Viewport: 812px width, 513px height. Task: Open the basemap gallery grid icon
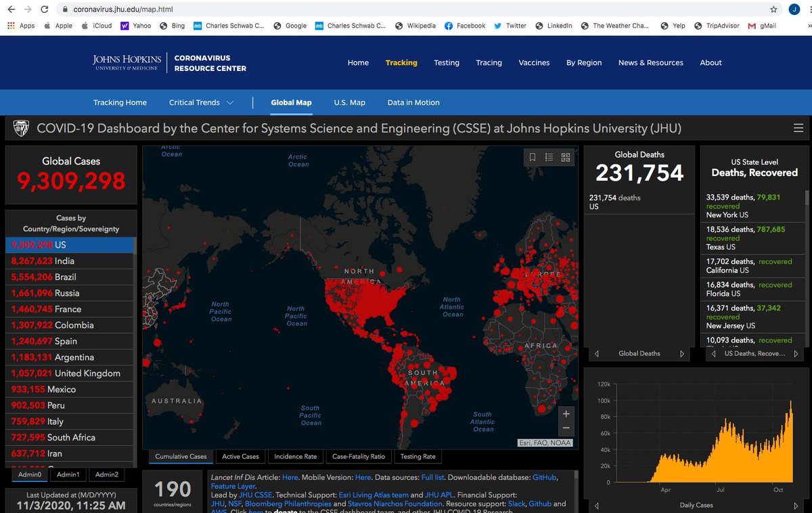click(x=566, y=157)
